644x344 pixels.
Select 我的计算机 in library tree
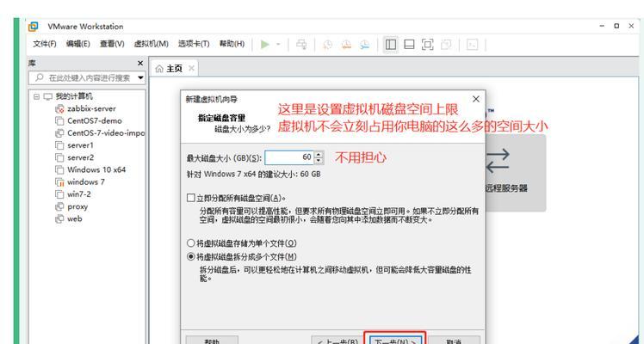[x=74, y=97]
